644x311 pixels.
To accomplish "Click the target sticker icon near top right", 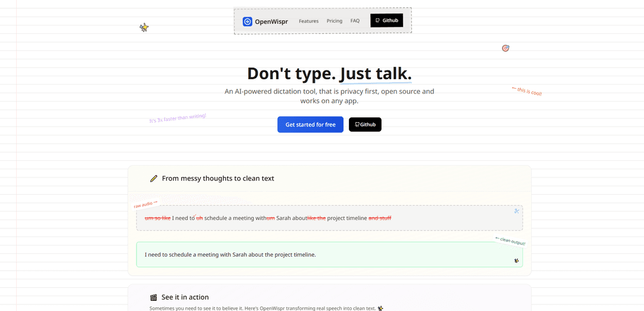I will (x=506, y=48).
